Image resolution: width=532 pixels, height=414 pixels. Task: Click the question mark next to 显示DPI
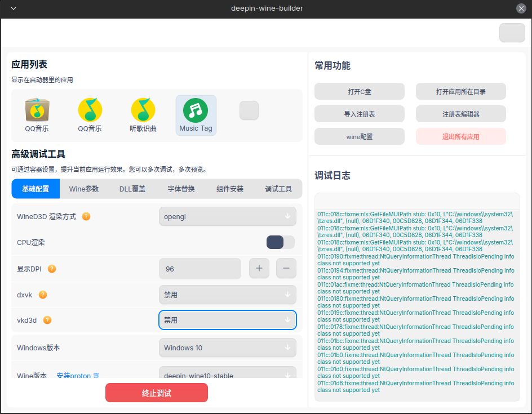click(x=52, y=269)
